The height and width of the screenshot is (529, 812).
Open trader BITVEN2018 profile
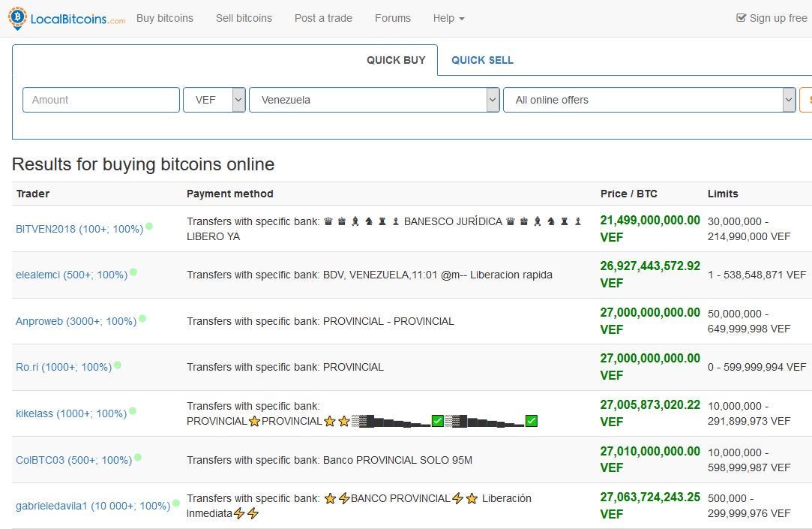click(79, 229)
